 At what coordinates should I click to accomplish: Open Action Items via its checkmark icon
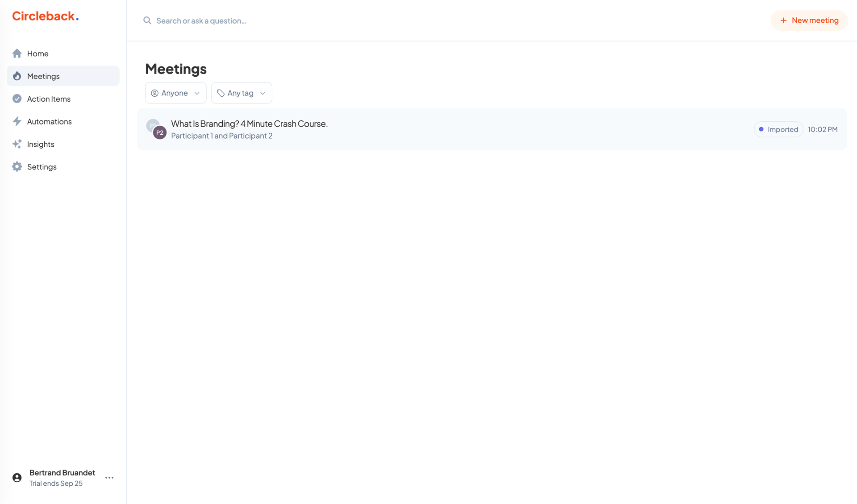click(x=17, y=99)
